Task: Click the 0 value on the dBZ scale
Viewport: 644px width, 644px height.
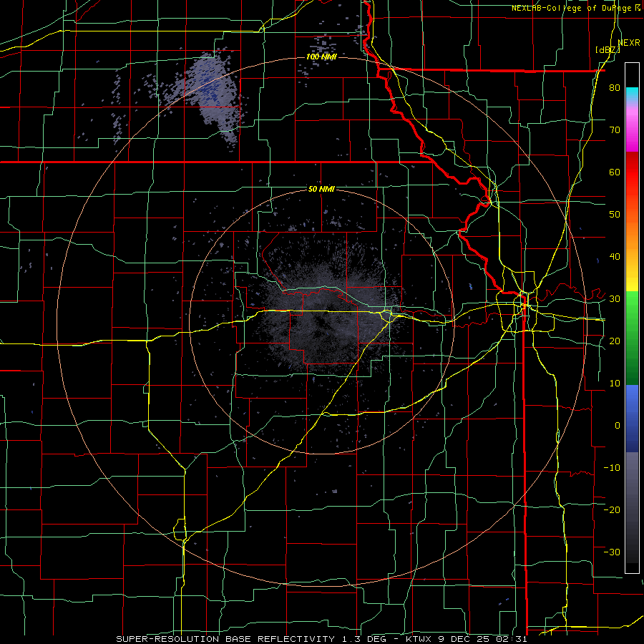Action: (x=618, y=426)
